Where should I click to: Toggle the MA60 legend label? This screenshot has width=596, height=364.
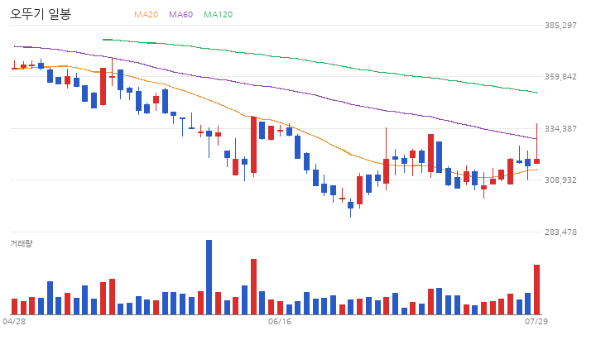(181, 14)
